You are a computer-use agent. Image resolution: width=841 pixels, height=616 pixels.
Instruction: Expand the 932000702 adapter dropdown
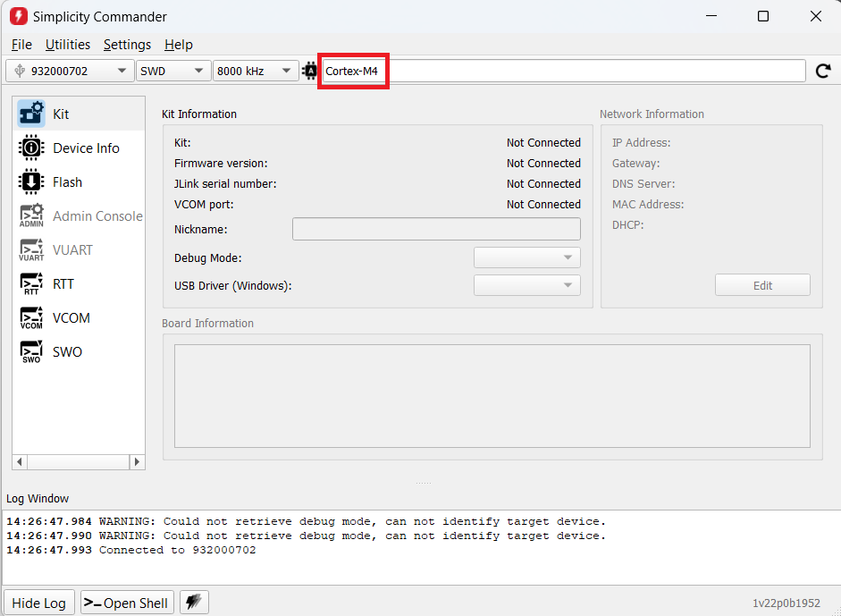click(70, 71)
